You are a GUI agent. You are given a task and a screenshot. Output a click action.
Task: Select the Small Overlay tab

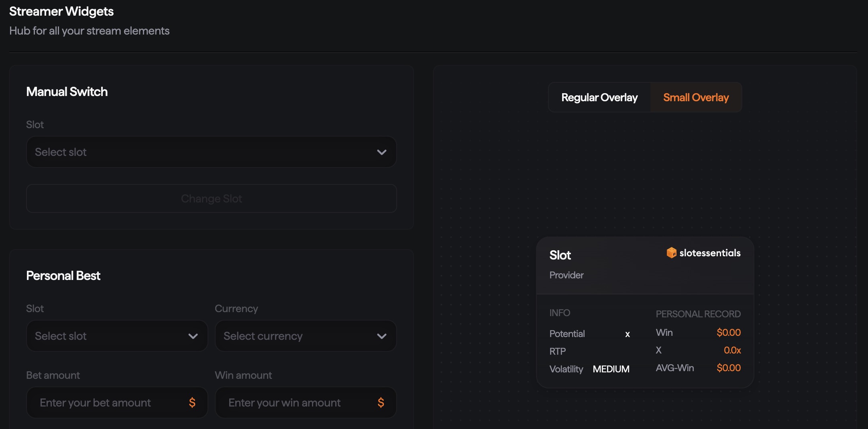[x=696, y=98]
